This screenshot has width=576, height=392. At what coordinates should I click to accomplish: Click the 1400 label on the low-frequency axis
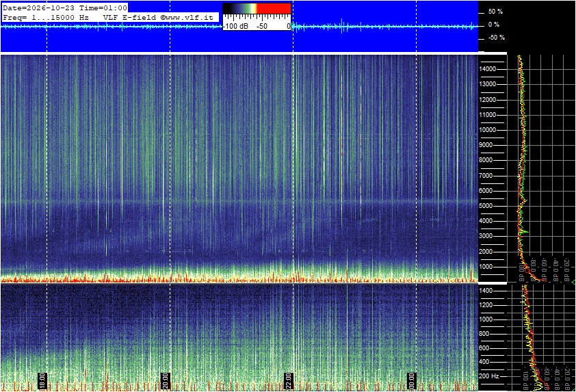pos(486,291)
